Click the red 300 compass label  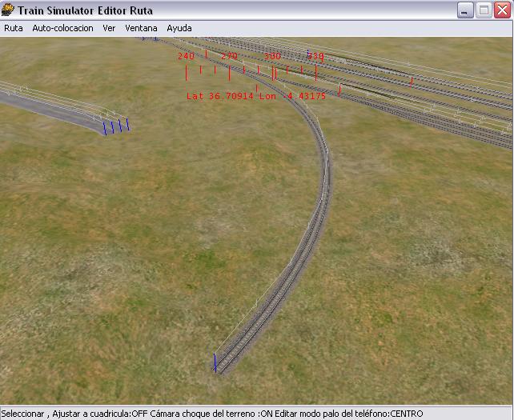click(272, 57)
